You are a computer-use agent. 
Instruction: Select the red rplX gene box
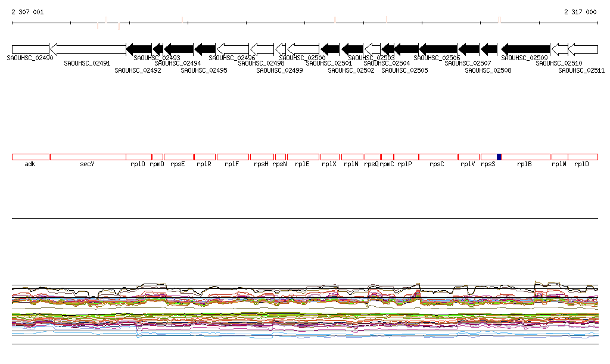330,157
